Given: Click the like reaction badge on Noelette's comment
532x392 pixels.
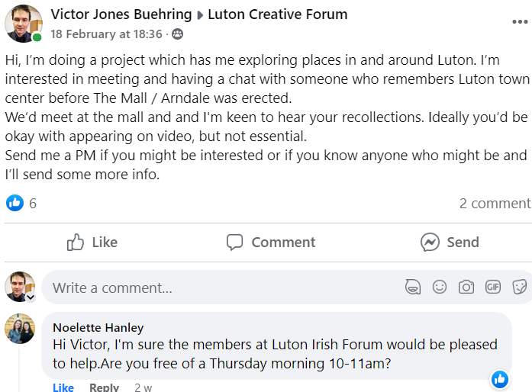Looking at the screenshot, I should 500,378.
